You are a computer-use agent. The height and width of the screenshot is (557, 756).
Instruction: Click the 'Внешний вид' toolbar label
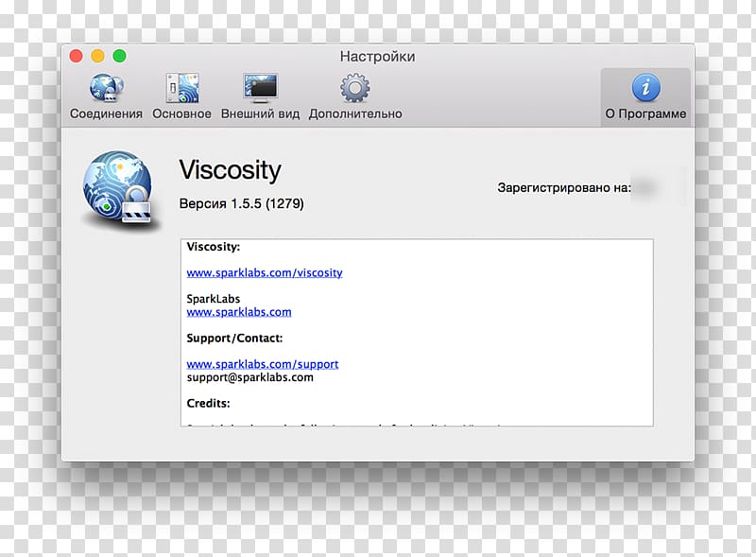pos(260,113)
